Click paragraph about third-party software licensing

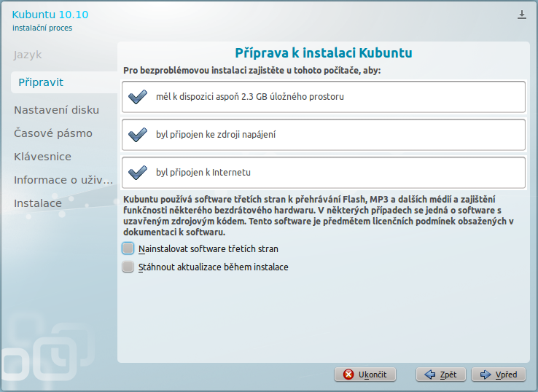click(x=319, y=216)
